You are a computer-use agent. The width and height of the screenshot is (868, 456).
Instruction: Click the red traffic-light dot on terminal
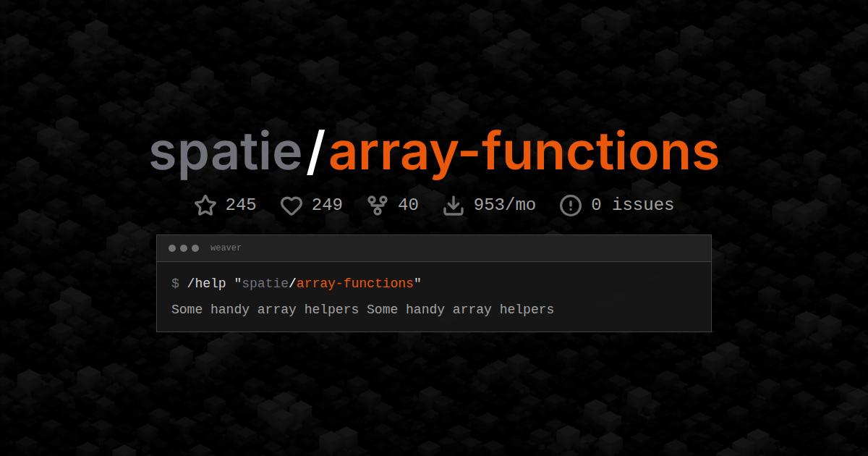point(173,248)
